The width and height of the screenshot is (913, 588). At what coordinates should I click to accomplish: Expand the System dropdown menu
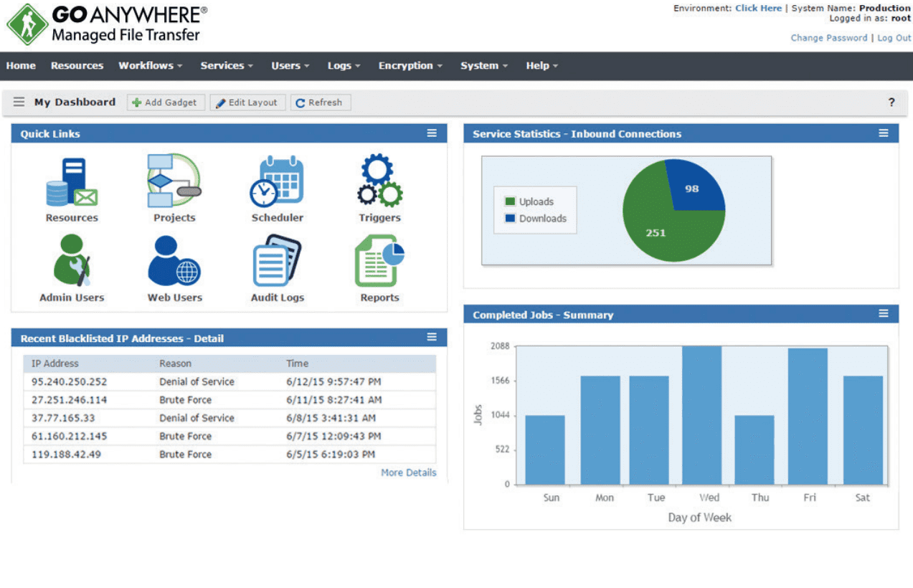483,66
